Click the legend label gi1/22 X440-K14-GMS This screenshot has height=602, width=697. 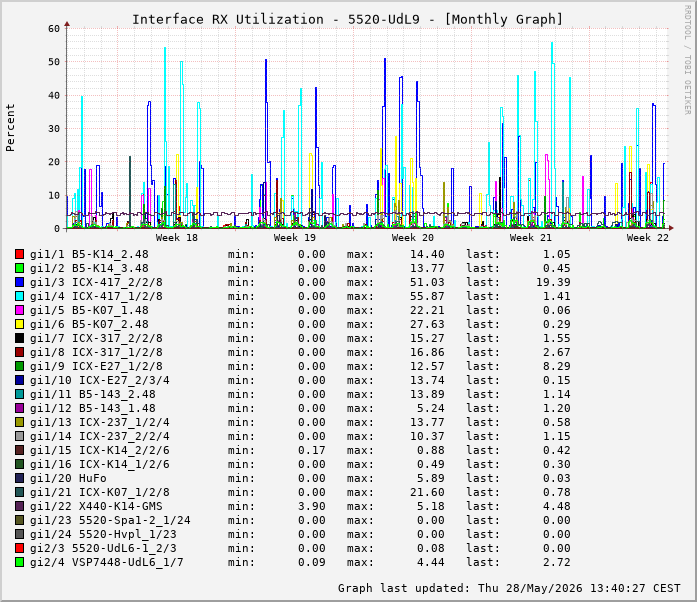tap(96, 506)
